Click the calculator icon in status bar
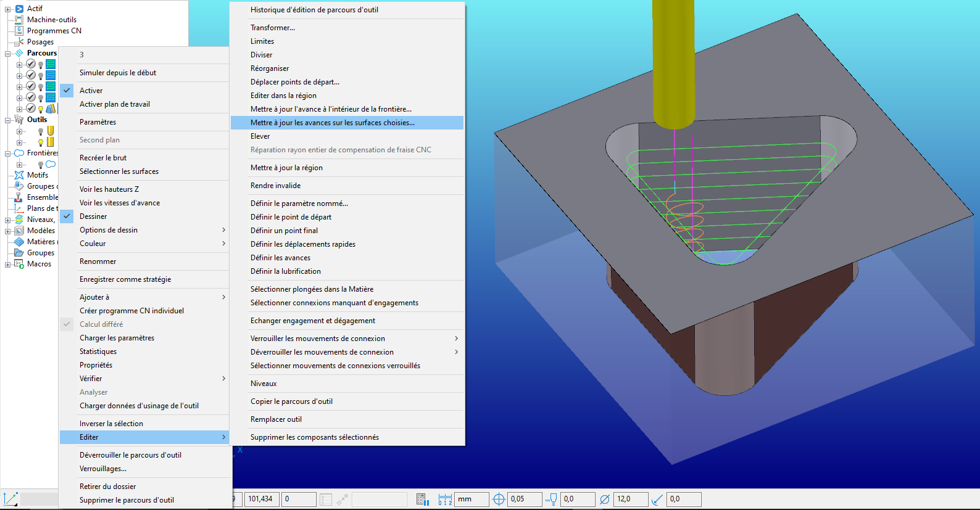The image size is (980, 510). [x=422, y=499]
